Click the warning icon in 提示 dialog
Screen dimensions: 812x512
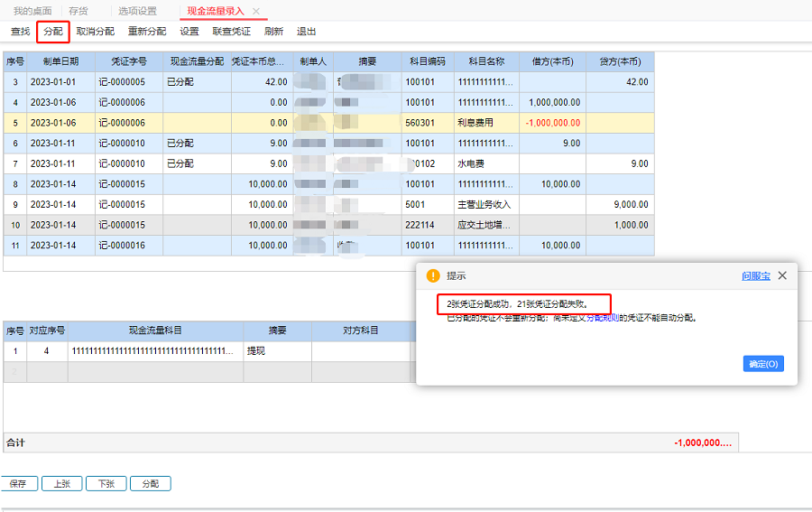433,275
